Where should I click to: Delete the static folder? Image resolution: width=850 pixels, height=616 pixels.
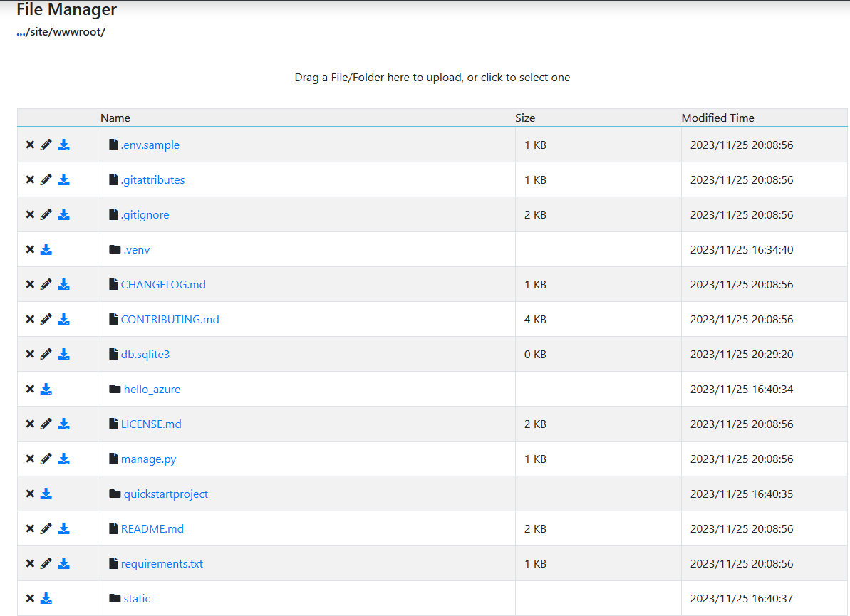click(30, 598)
